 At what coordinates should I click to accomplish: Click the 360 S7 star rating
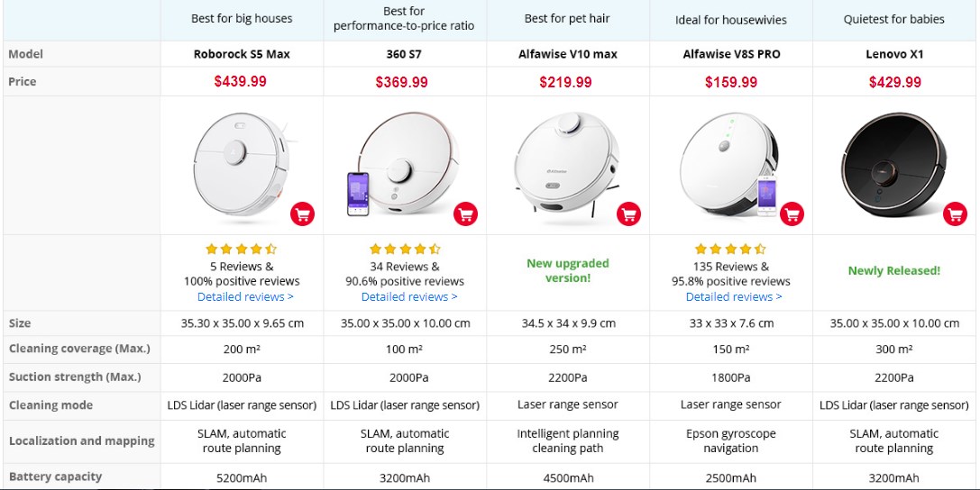[405, 250]
